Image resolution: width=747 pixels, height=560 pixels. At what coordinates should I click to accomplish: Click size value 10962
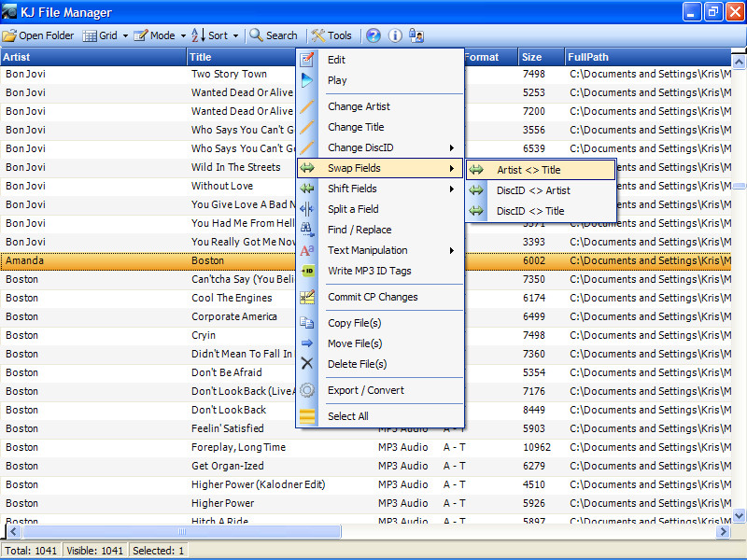536,447
